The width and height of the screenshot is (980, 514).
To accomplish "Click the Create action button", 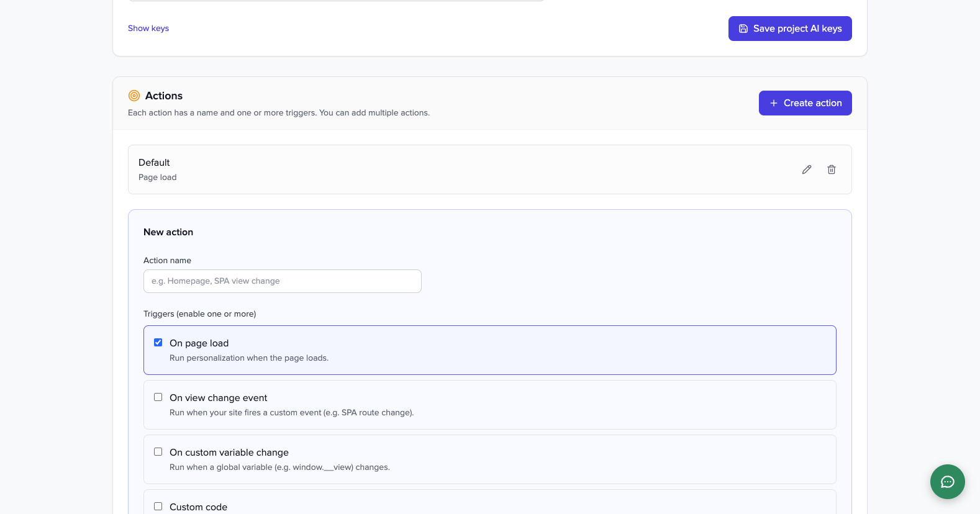I will point(805,102).
